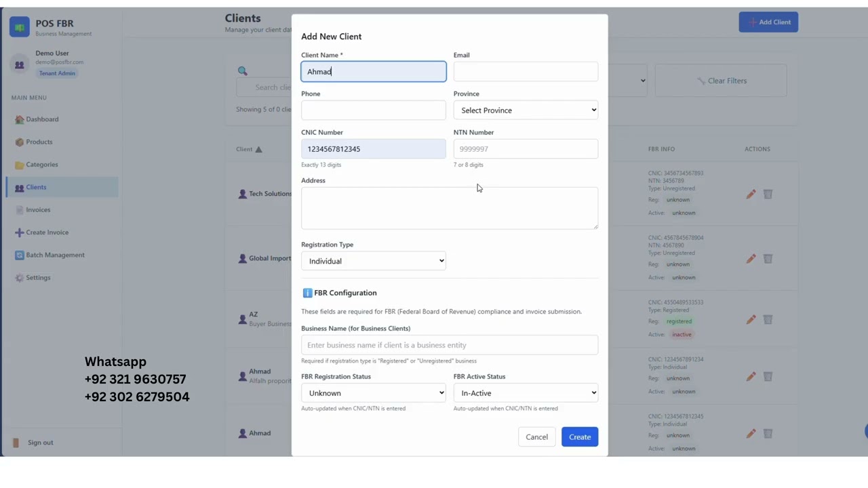Click the ACTIONS column header
This screenshot has height=488, width=868.
[757, 149]
